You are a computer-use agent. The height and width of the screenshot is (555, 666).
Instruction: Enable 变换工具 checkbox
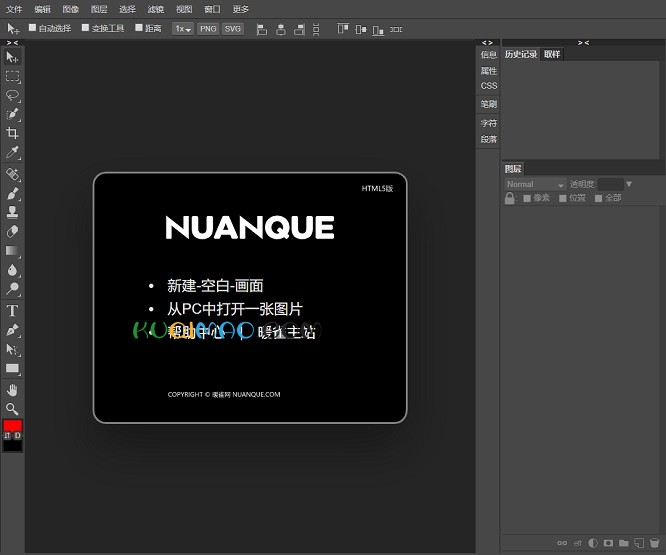pos(85,28)
